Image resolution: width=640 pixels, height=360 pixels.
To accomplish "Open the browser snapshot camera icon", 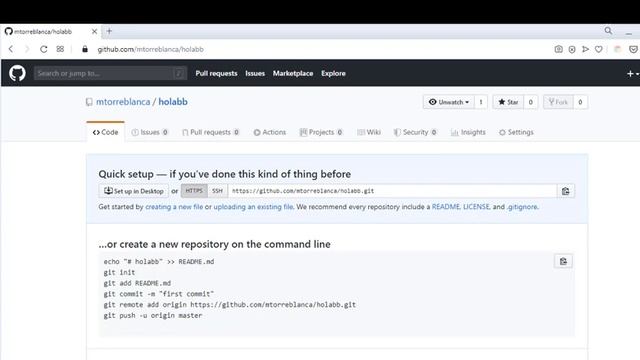I will [558, 49].
